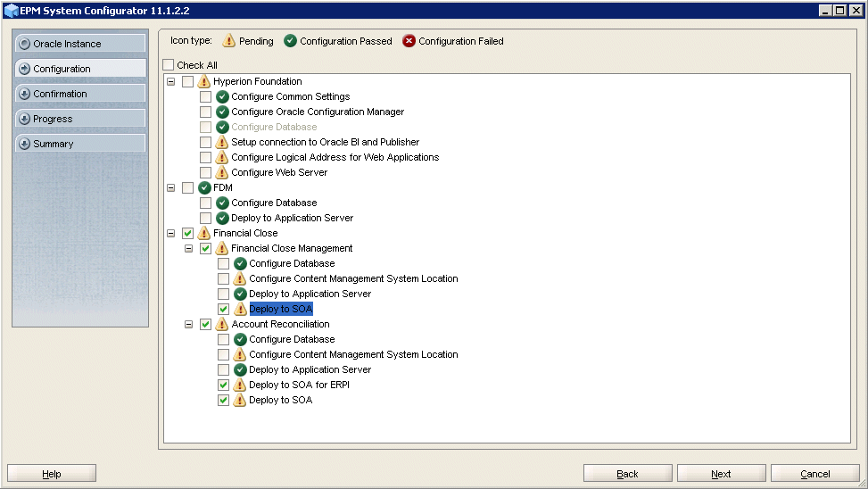The image size is (868, 489).
Task: Select Deploy to SOA for ERPI item
Action: tap(300, 385)
